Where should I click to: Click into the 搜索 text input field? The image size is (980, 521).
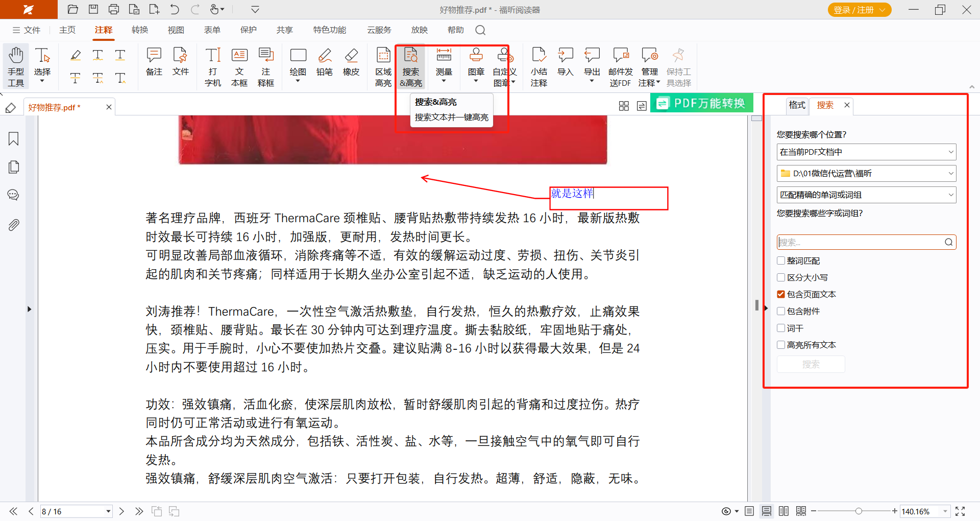pos(861,242)
